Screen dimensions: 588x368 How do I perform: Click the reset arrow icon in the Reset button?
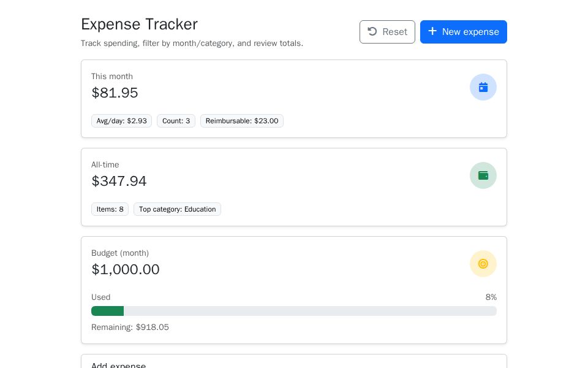(x=372, y=32)
